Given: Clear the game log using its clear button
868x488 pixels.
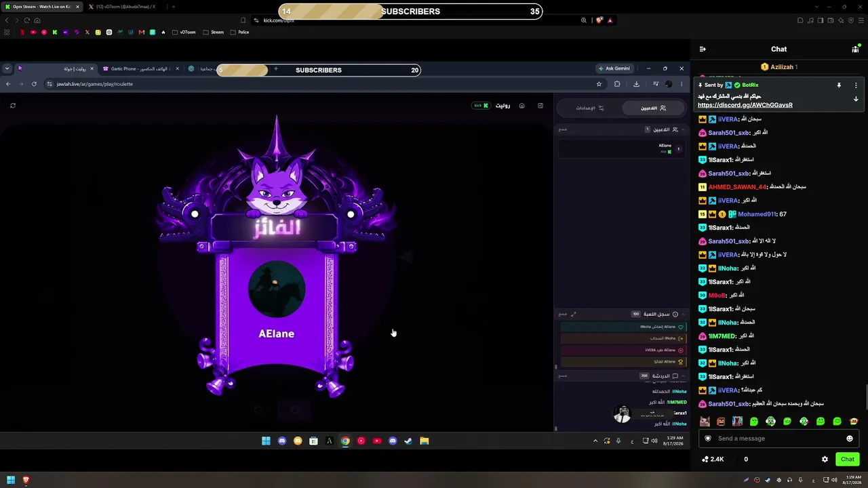Looking at the screenshot, I should coord(563,314).
